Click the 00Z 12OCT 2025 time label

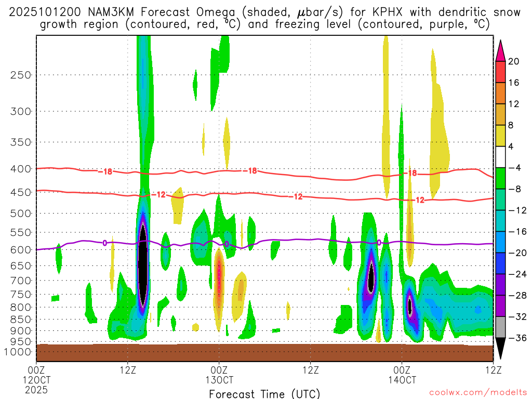(x=36, y=380)
